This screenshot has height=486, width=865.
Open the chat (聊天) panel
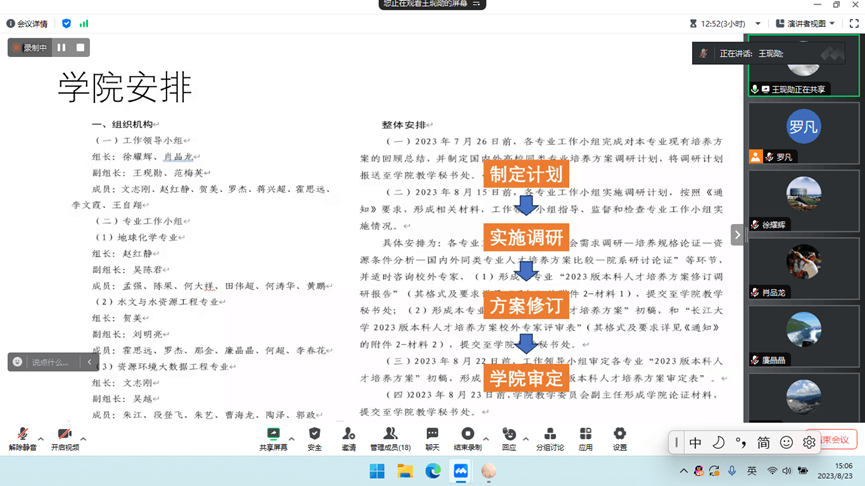432,435
